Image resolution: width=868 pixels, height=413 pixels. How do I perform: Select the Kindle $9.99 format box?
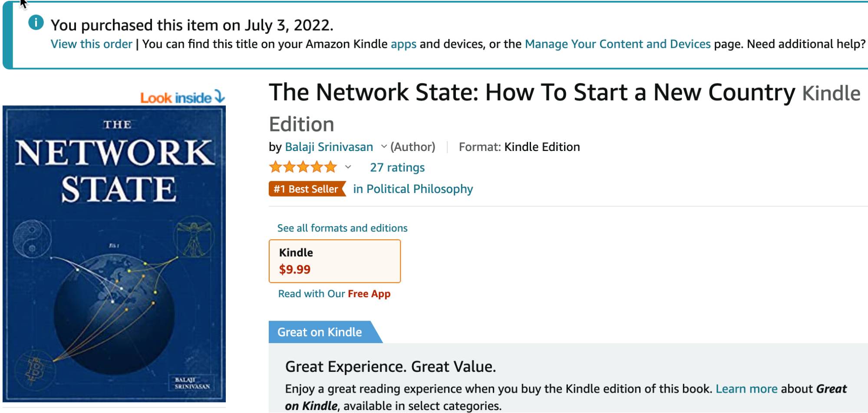pos(334,261)
